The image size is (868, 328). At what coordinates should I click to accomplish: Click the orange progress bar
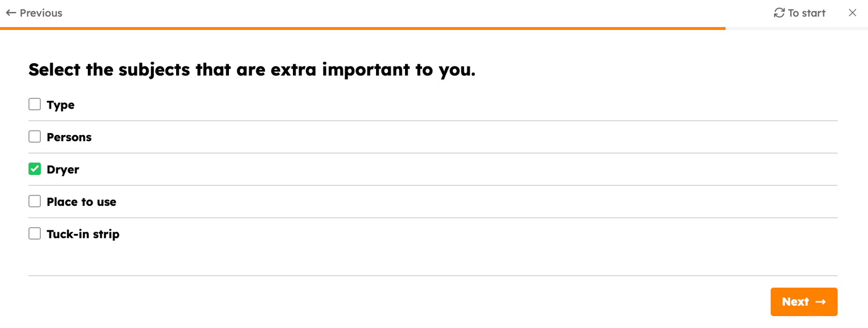pos(363,28)
